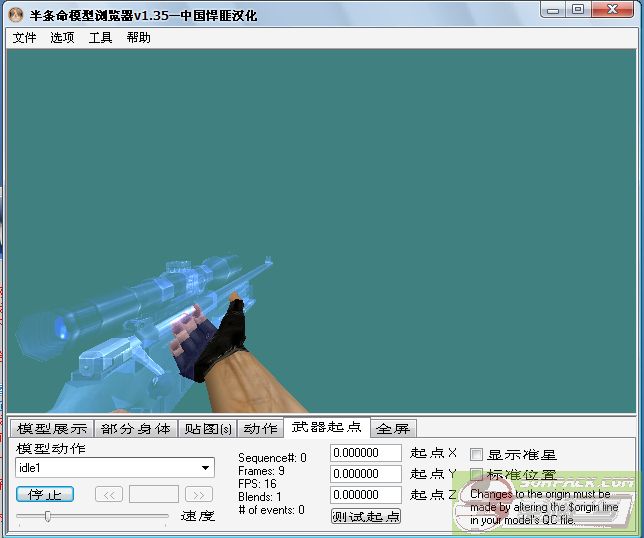Click the 起点 Y origin input field
This screenshot has width=644, height=538.
click(x=365, y=474)
